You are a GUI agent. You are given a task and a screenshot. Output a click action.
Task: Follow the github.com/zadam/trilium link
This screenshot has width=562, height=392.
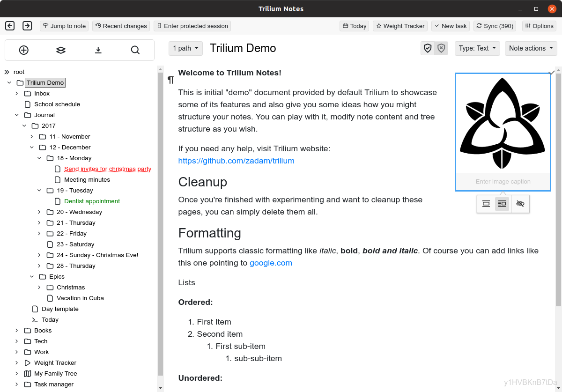pyautogui.click(x=236, y=161)
